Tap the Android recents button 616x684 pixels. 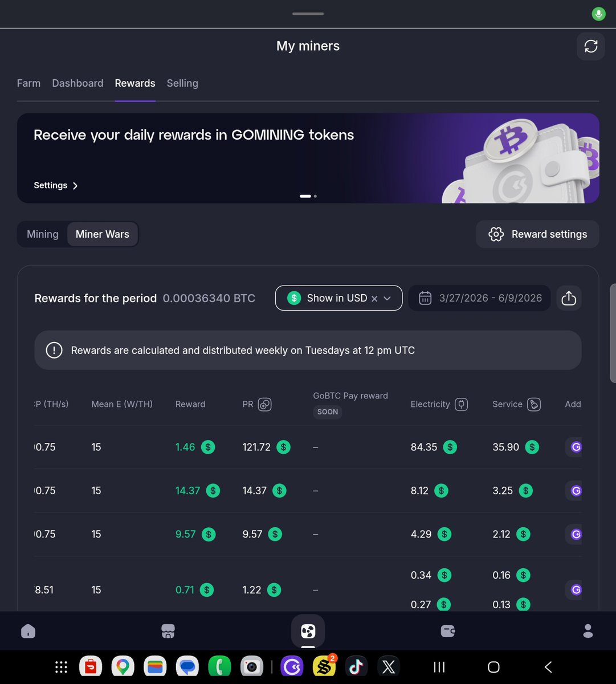[x=439, y=667]
